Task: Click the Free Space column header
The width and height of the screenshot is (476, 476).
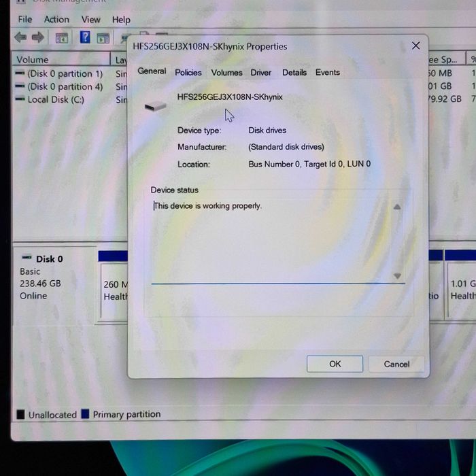Action: tap(446, 60)
